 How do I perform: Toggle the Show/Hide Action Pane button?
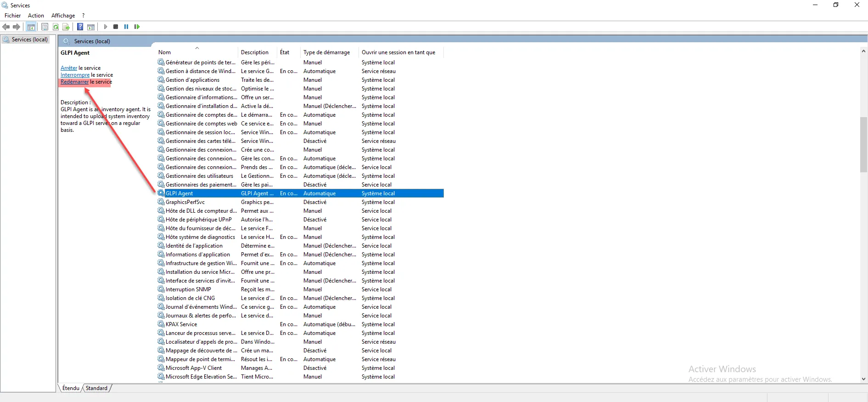pos(91,27)
